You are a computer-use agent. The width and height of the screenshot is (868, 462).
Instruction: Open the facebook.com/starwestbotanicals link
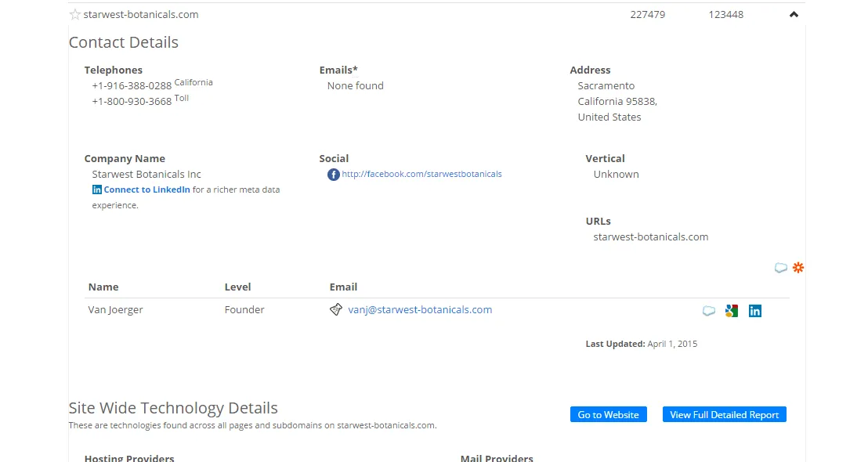[x=421, y=174]
